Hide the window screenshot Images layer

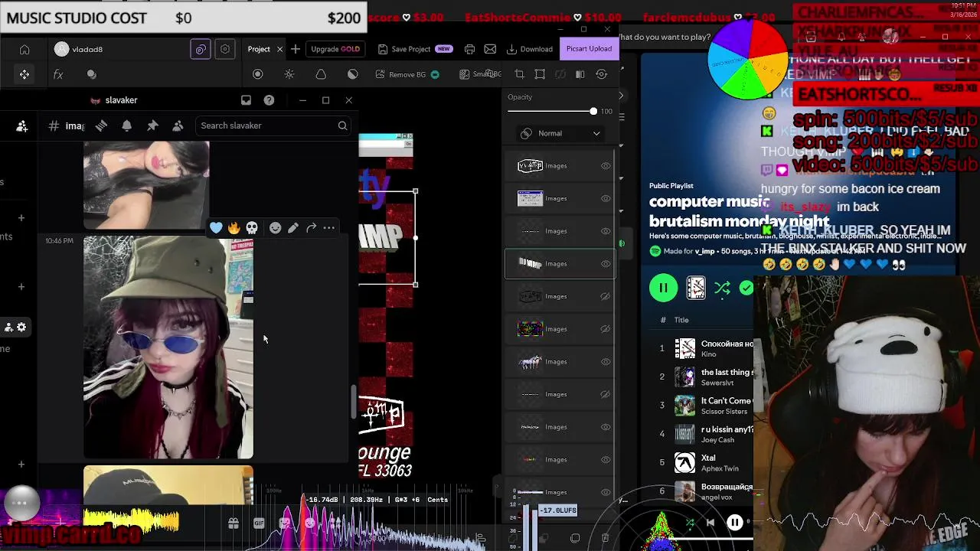[x=606, y=198]
